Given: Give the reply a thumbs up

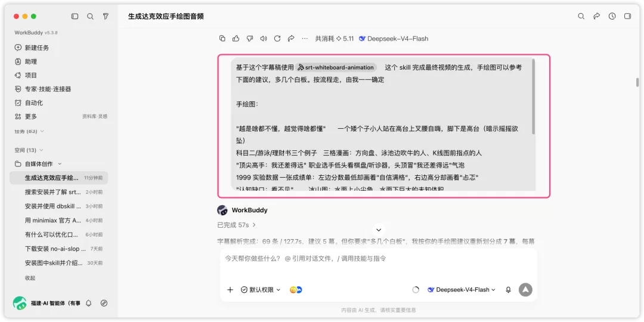Looking at the screenshot, I should [x=236, y=39].
